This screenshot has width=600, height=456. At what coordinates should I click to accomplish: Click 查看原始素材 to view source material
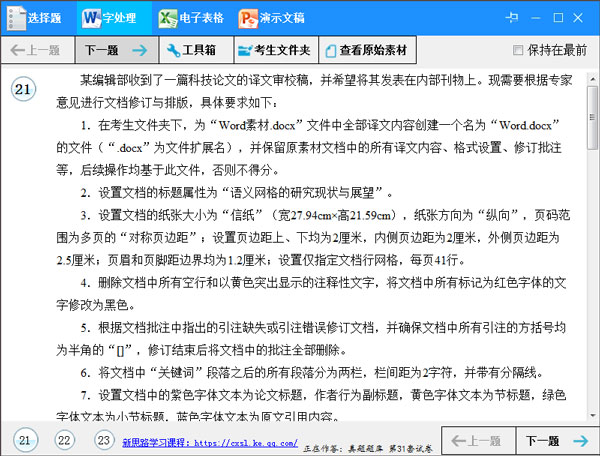pyautogui.click(x=368, y=50)
